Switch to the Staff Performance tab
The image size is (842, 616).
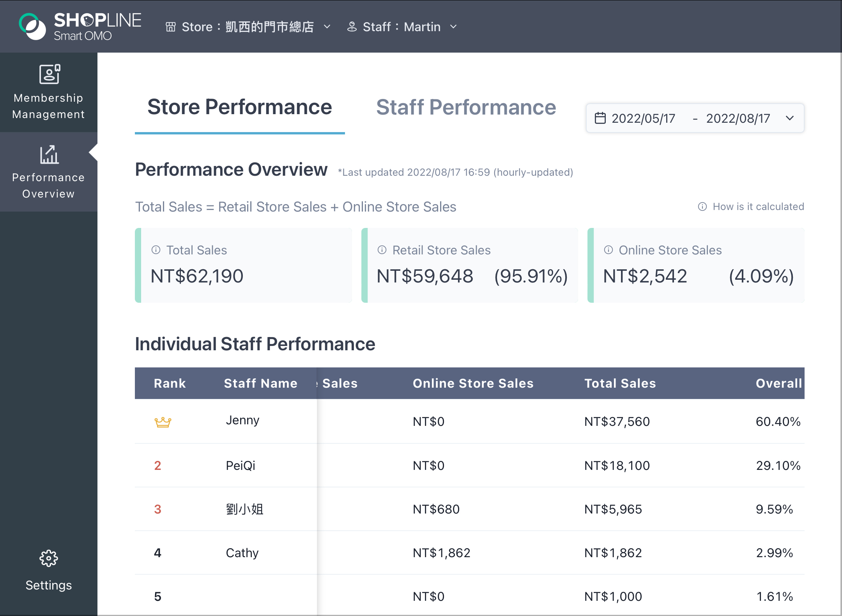point(466,107)
